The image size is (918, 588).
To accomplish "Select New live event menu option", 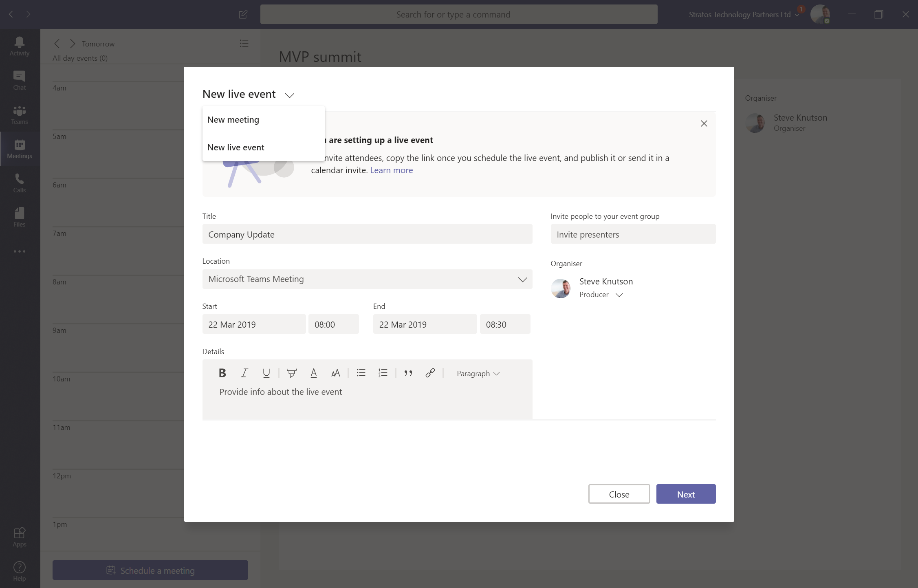I will [x=236, y=147].
